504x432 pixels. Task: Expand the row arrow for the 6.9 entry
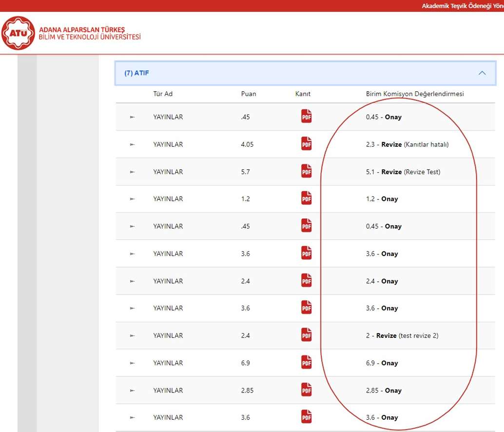(x=132, y=363)
